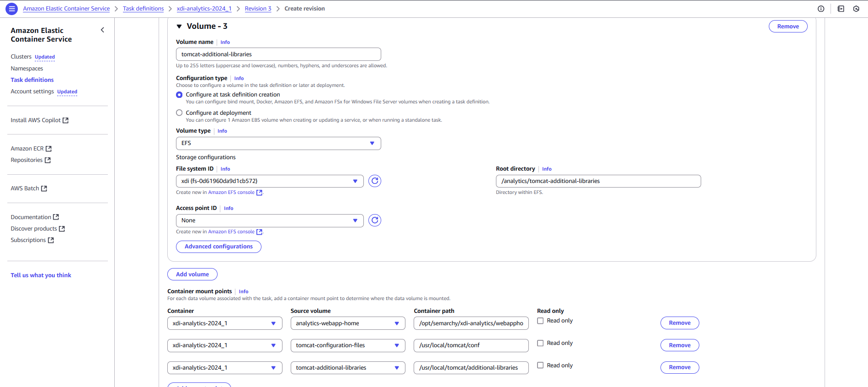The height and width of the screenshot is (387, 868).
Task: Click external link icon beside Install AWS Copilot
Action: (65, 120)
